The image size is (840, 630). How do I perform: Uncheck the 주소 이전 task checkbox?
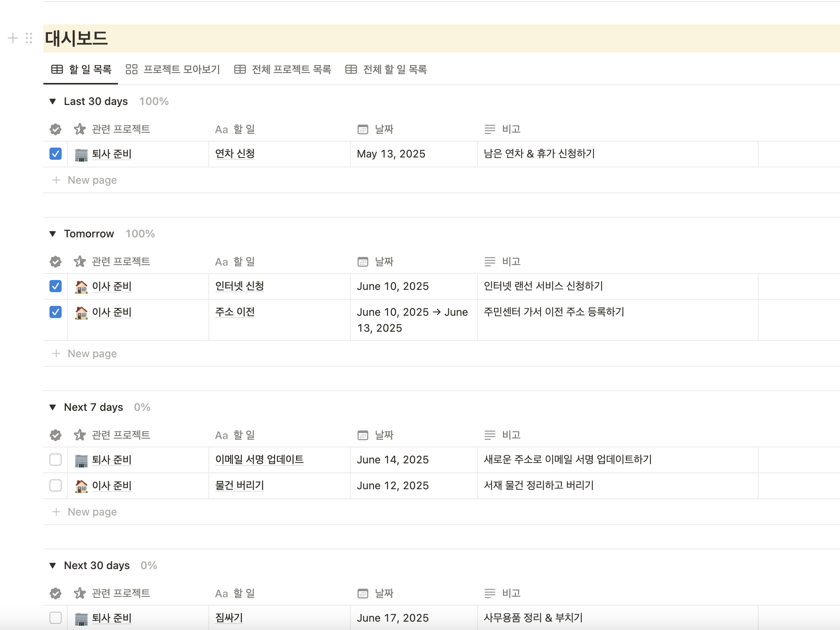coord(56,312)
